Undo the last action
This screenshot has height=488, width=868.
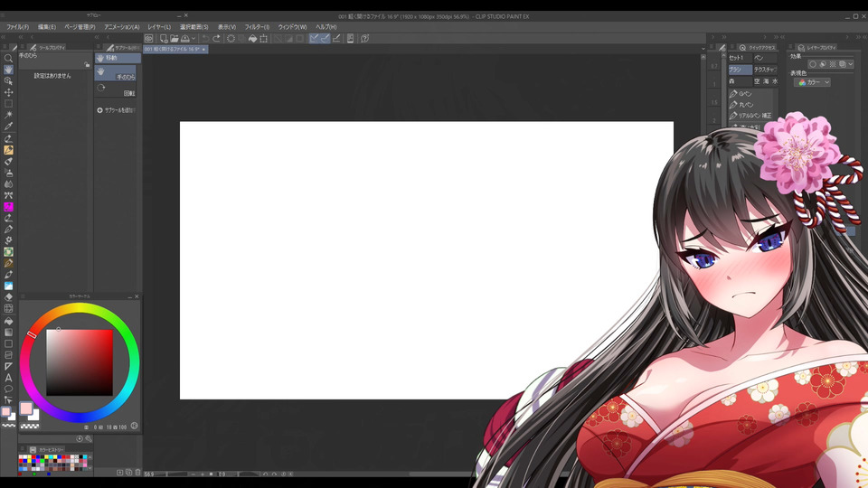pyautogui.click(x=205, y=38)
